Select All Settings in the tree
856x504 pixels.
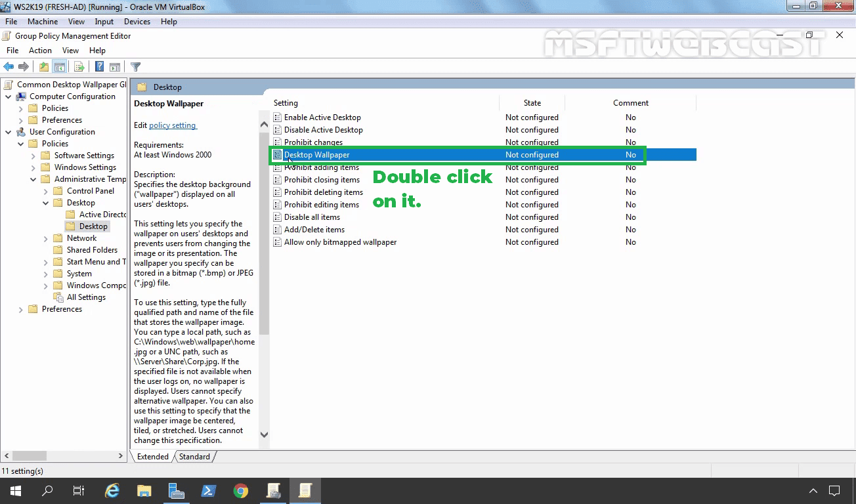(86, 297)
